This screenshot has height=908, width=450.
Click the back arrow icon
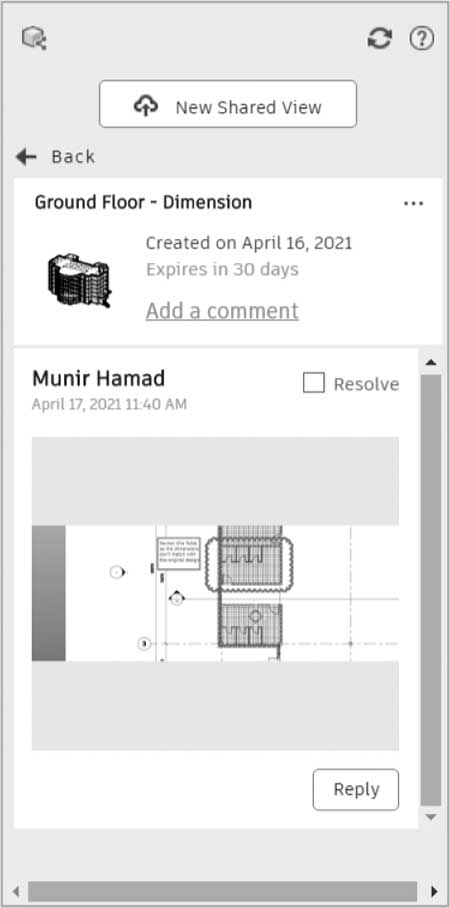(26, 156)
